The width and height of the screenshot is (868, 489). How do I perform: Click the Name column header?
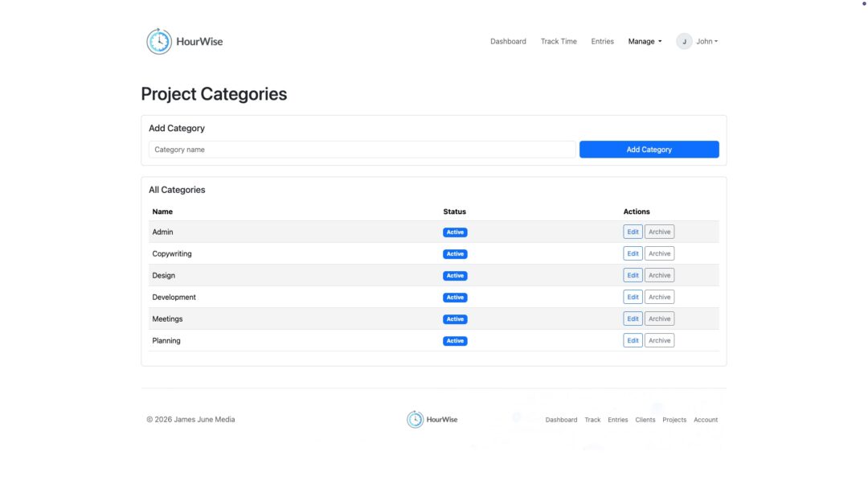tap(162, 212)
